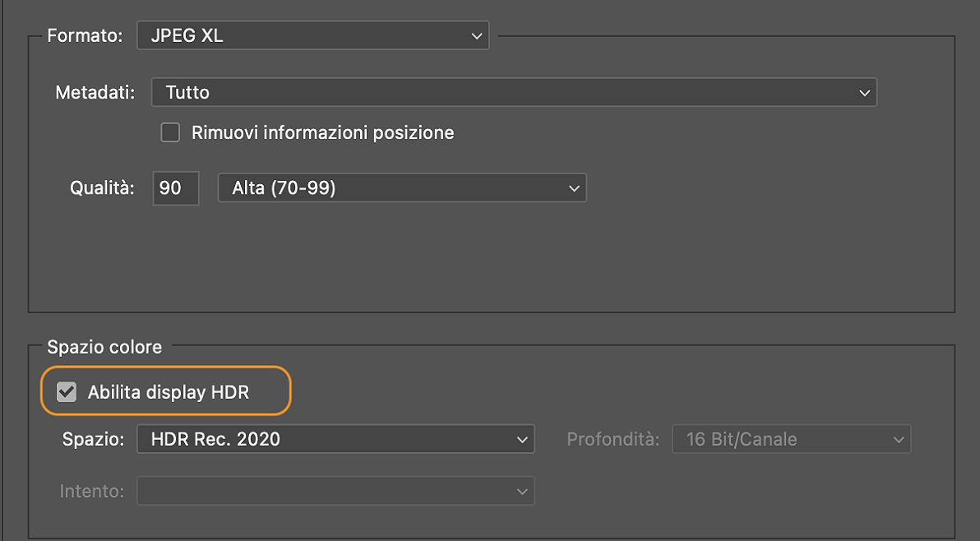Expand the Metadati dropdown set to Tutto

coord(514,92)
